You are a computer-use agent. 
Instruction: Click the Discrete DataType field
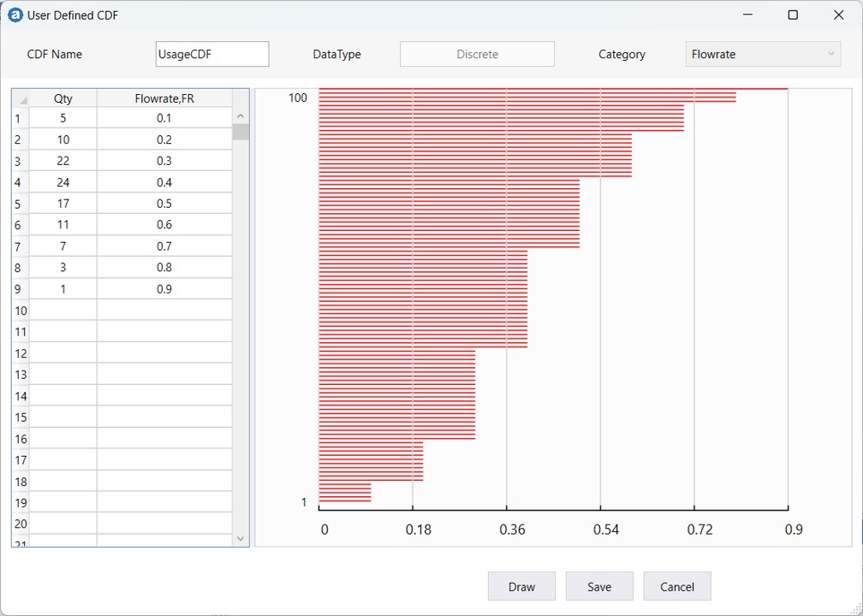click(477, 54)
